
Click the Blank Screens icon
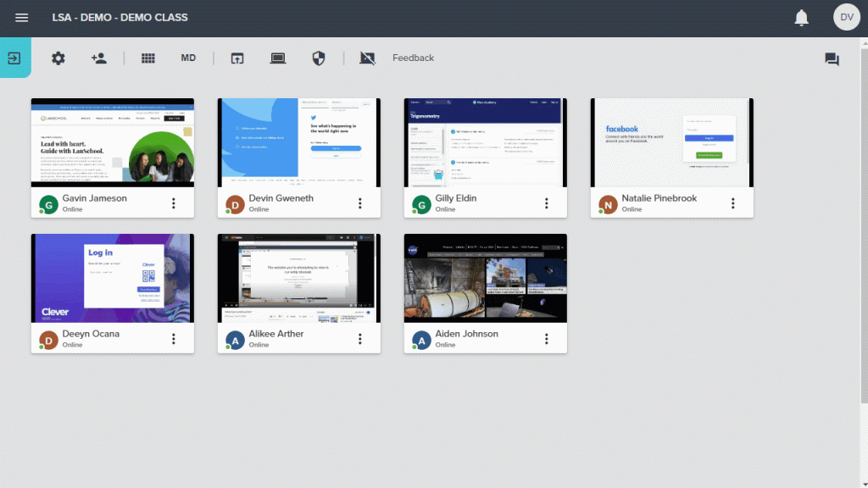(367, 58)
